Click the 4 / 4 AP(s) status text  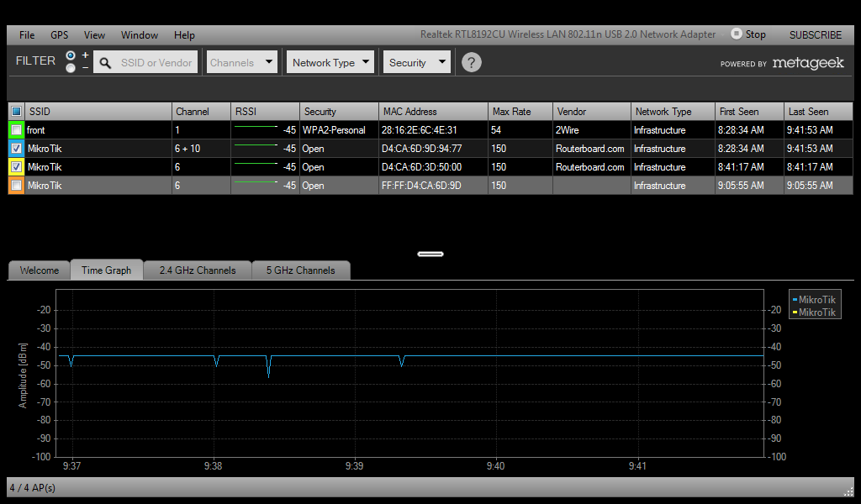point(33,487)
